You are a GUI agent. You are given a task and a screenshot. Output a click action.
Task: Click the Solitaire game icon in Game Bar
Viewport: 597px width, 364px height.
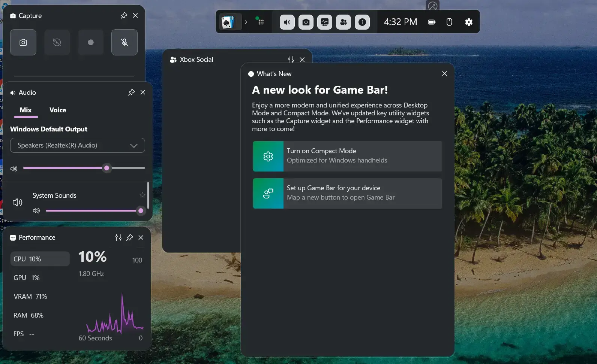coord(228,22)
